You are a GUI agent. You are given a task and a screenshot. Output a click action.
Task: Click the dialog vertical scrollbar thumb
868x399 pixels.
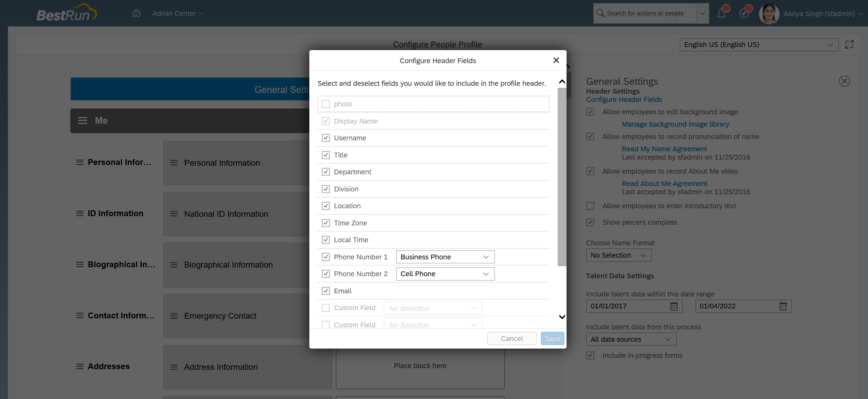[562, 177]
